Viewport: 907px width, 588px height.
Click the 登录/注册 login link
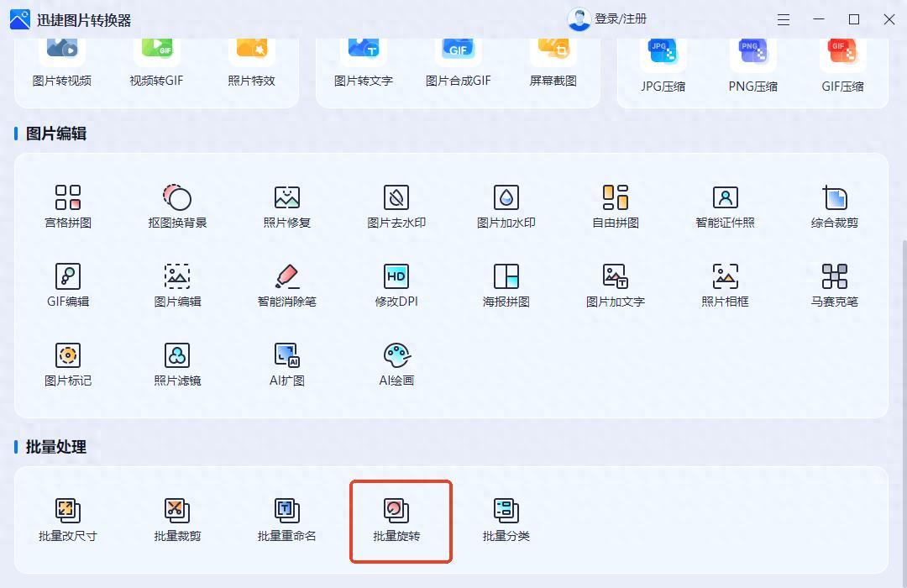click(x=621, y=19)
